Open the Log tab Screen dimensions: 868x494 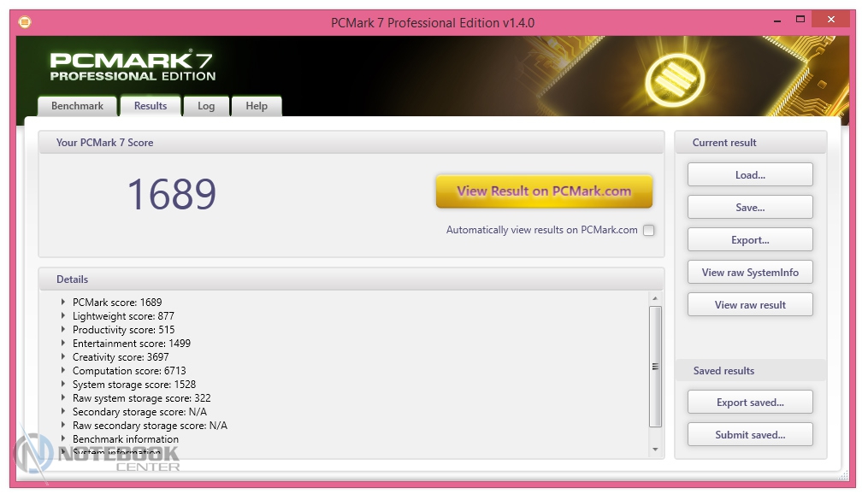point(206,106)
